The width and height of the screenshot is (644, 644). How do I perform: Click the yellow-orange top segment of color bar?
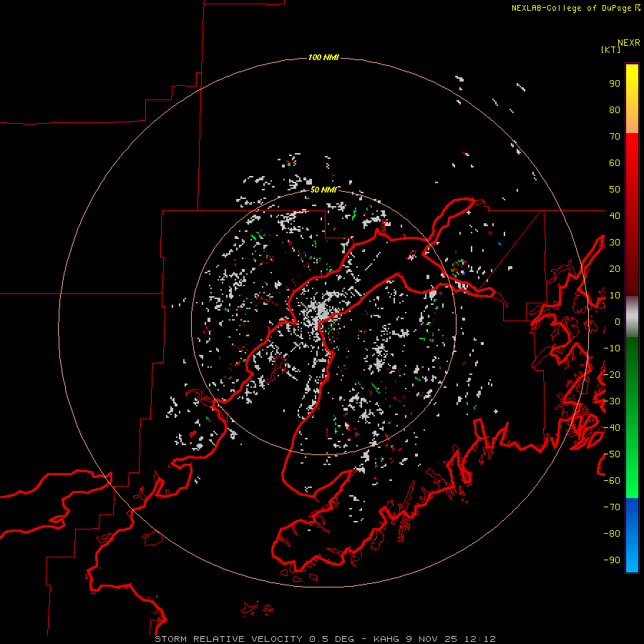pyautogui.click(x=632, y=99)
